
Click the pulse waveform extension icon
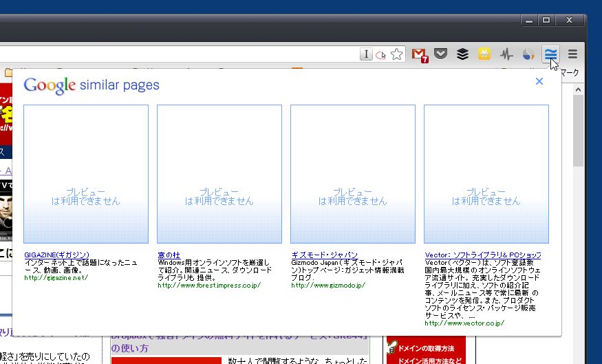click(506, 54)
